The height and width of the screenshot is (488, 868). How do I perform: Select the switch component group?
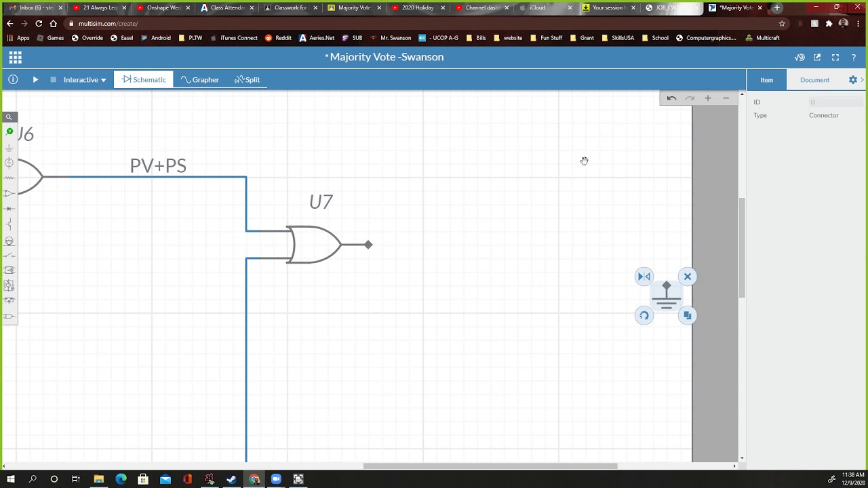[9, 256]
